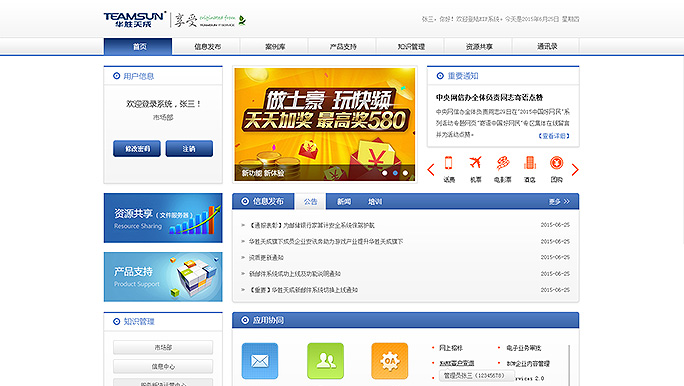
Task: Switch to the 培训 training tab
Action: click(375, 202)
